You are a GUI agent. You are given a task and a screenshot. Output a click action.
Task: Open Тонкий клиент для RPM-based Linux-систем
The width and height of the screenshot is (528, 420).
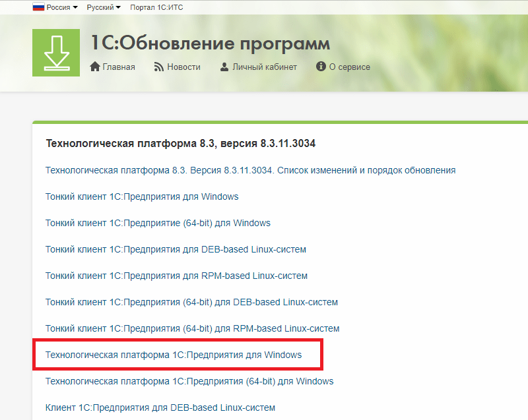tap(176, 276)
